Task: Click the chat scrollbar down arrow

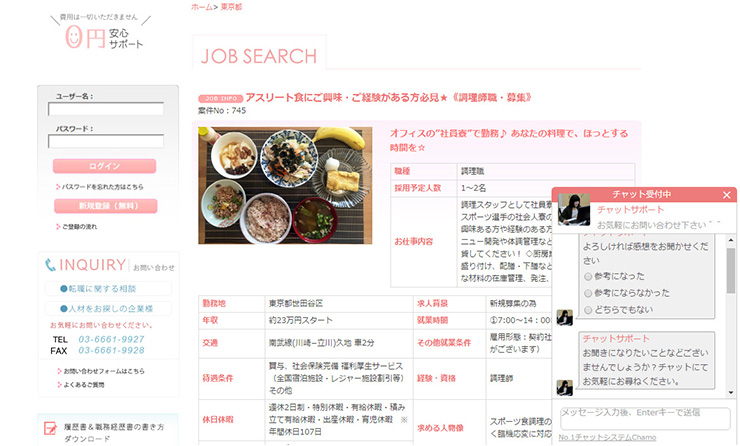Action: point(731,392)
